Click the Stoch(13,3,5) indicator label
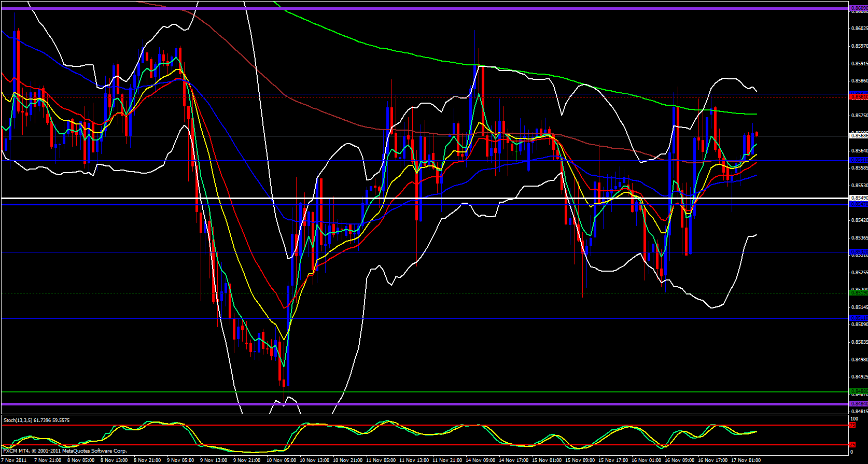 [36, 420]
